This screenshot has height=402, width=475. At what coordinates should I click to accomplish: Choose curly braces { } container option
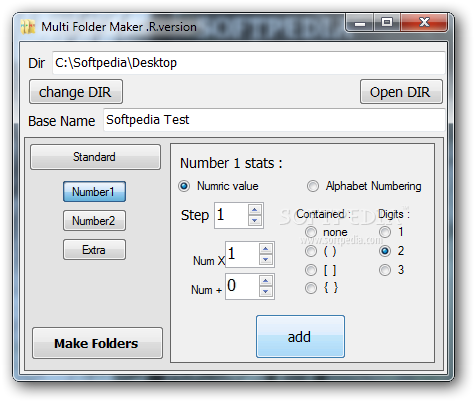pos(311,288)
